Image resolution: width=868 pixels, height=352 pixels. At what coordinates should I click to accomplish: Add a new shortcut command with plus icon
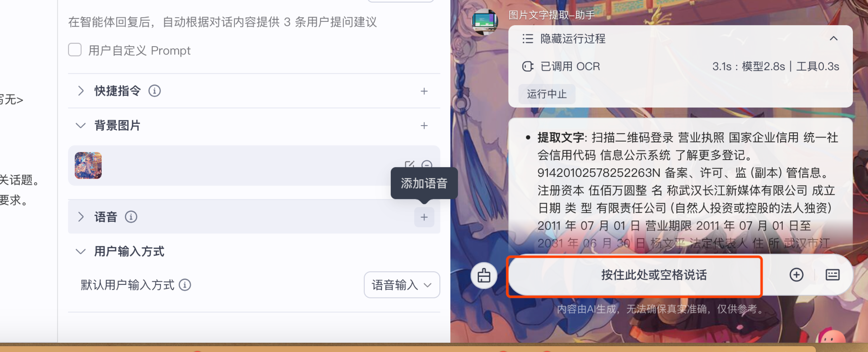(424, 91)
